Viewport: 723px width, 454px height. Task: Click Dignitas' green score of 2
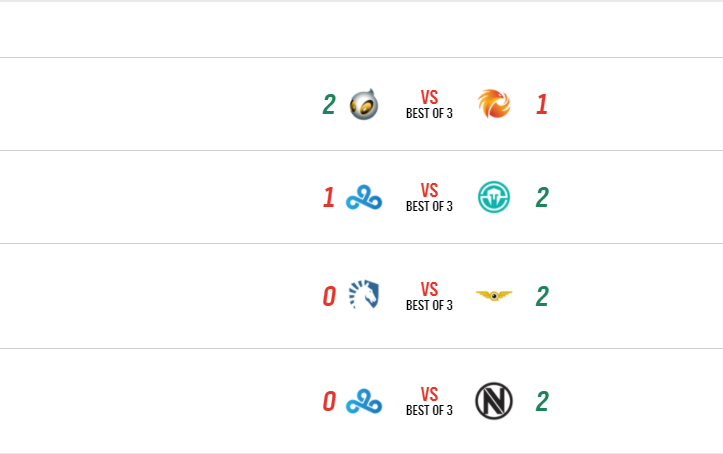click(x=329, y=105)
